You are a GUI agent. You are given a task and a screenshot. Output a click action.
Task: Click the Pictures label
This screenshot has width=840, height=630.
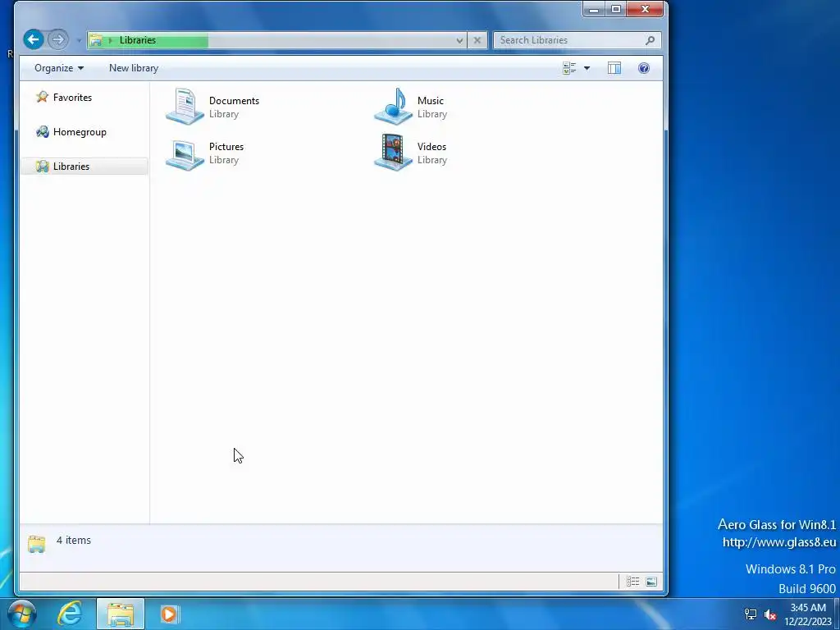[x=226, y=147]
